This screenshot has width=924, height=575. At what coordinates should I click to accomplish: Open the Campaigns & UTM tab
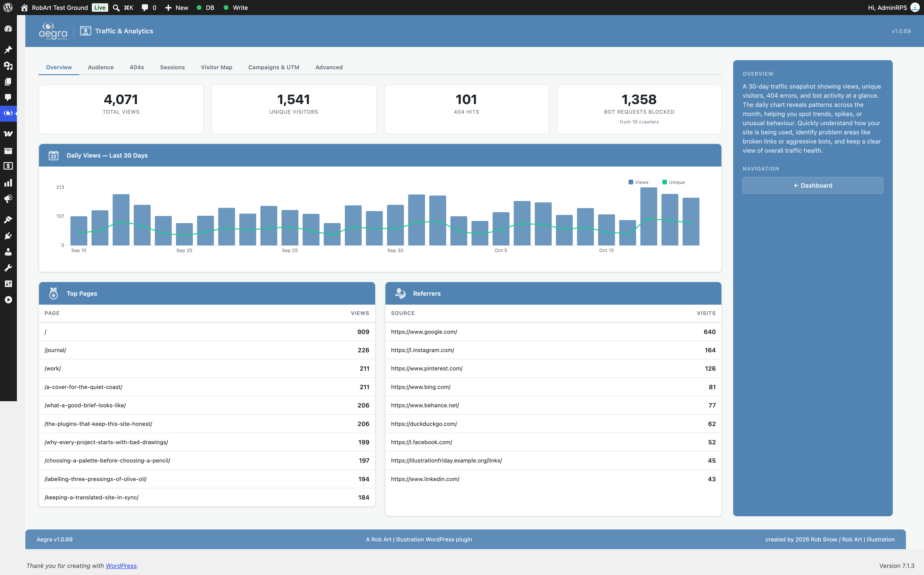coord(274,67)
